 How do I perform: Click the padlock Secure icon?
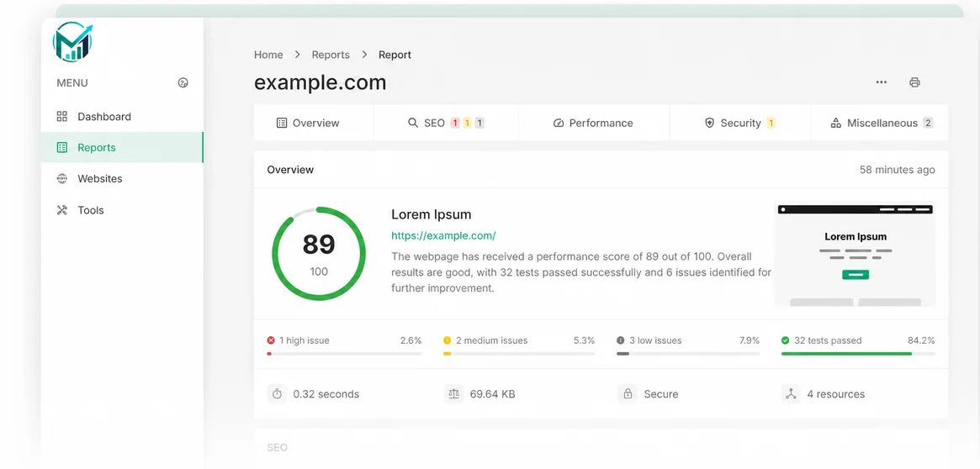tap(628, 394)
